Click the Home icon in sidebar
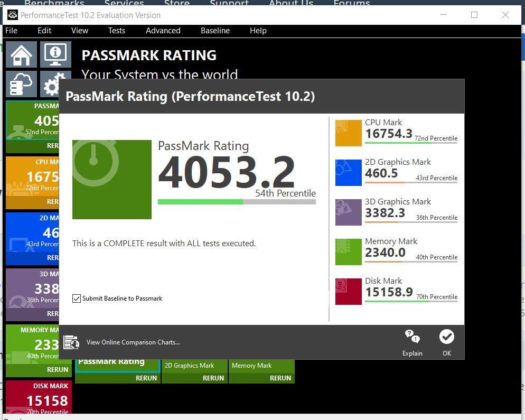The width and height of the screenshot is (525, 420). tap(21, 54)
